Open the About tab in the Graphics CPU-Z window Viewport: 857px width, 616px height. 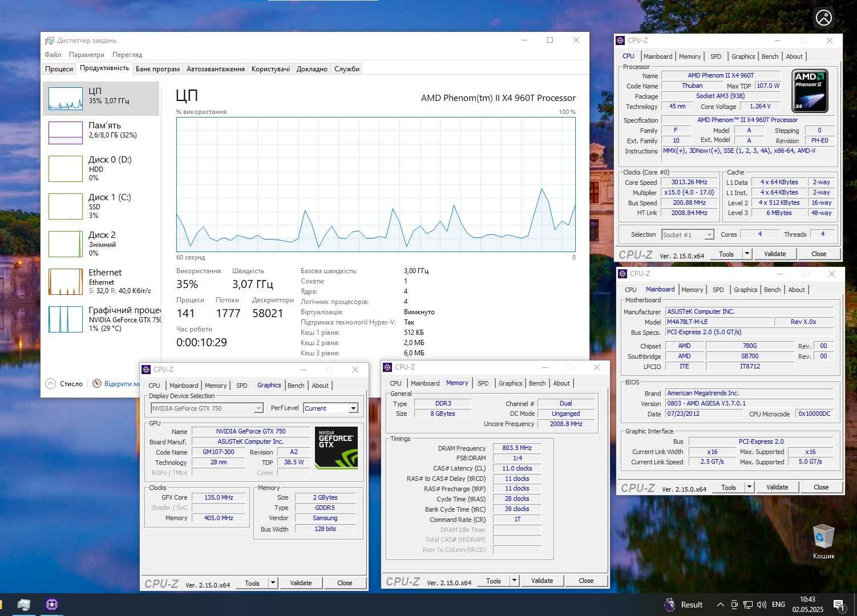click(320, 386)
